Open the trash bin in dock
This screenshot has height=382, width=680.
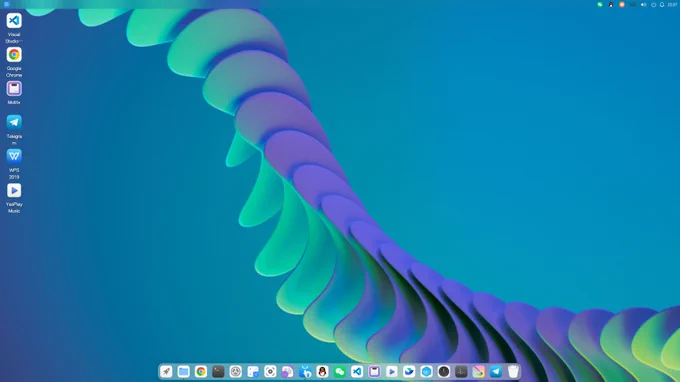(513, 372)
